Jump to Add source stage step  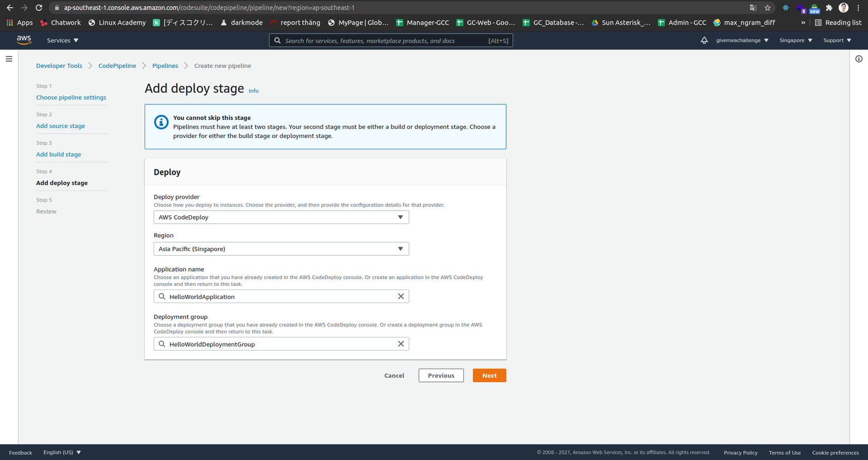point(60,126)
